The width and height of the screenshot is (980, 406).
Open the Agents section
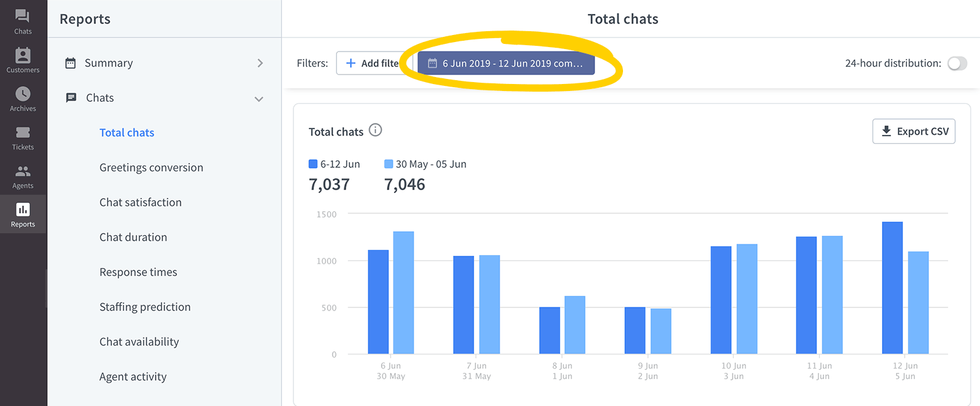23,176
